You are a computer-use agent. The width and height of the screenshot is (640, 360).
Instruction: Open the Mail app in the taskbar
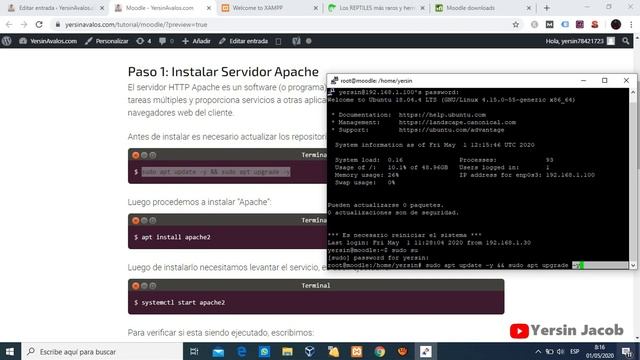(218, 351)
